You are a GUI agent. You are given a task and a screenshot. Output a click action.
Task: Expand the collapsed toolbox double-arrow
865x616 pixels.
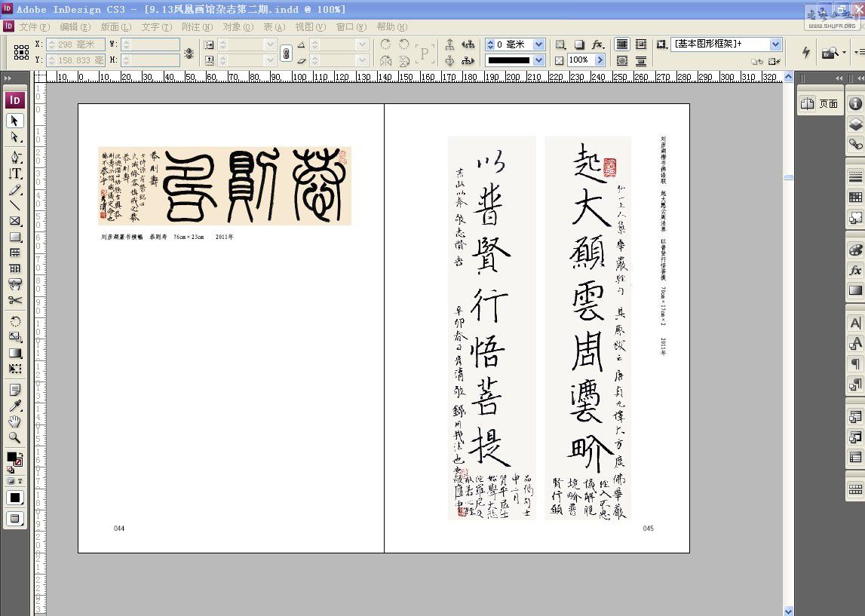pos(8,78)
